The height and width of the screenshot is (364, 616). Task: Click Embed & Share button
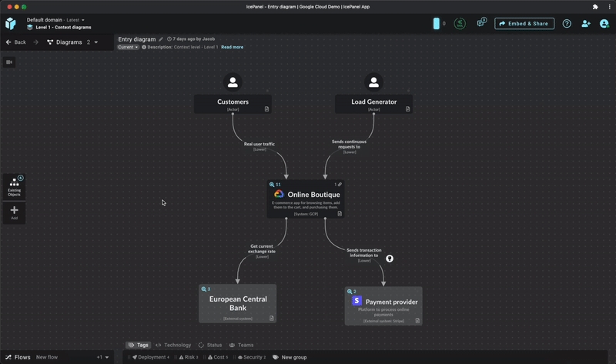(x=524, y=24)
